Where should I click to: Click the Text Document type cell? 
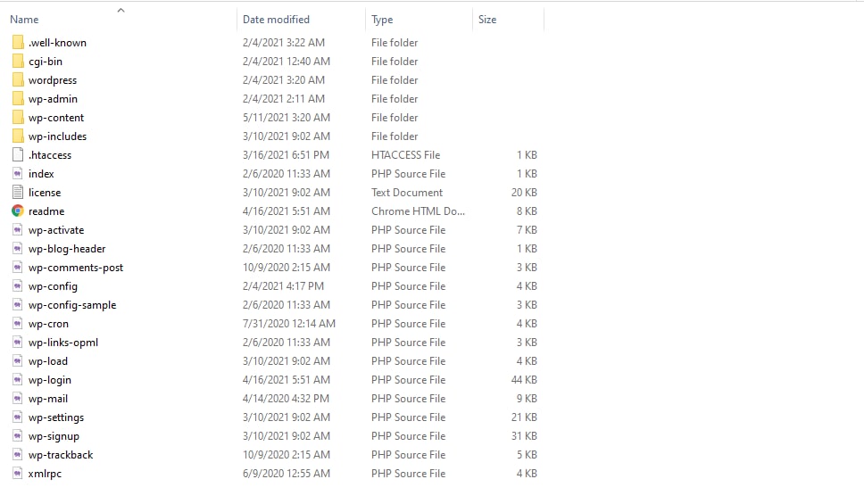pos(407,193)
